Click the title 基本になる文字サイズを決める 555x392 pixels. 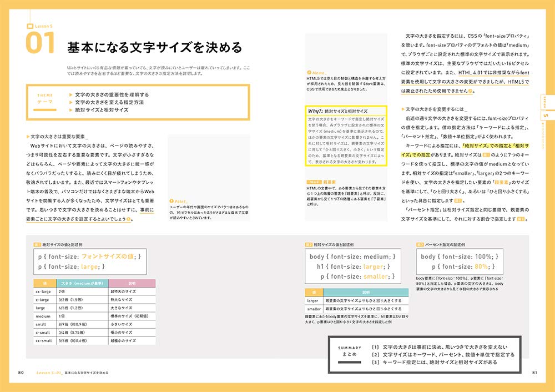click(155, 47)
